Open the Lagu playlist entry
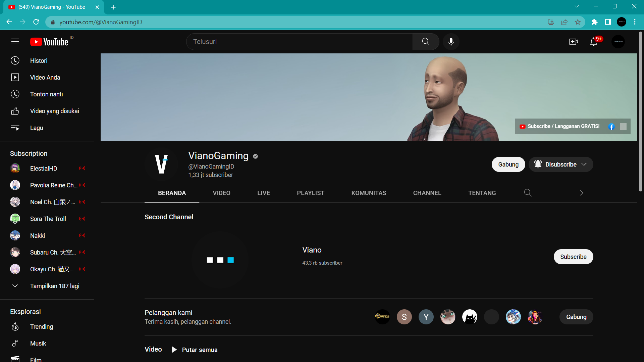Viewport: 644px width, 362px height. click(x=47, y=128)
